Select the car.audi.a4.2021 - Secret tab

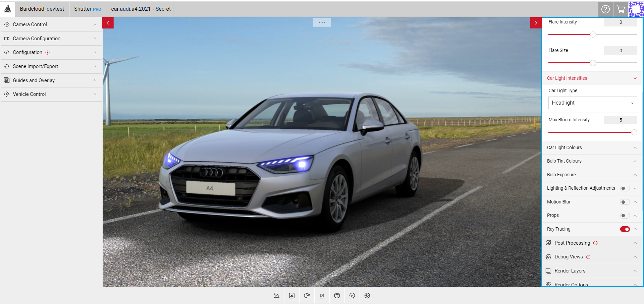141,9
